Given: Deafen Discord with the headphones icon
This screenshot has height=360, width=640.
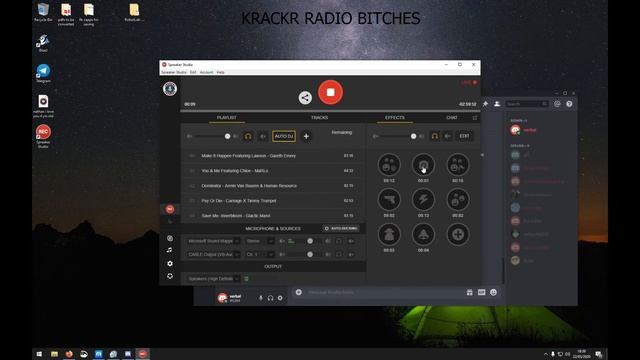Looking at the screenshot, I should pyautogui.click(x=270, y=298).
